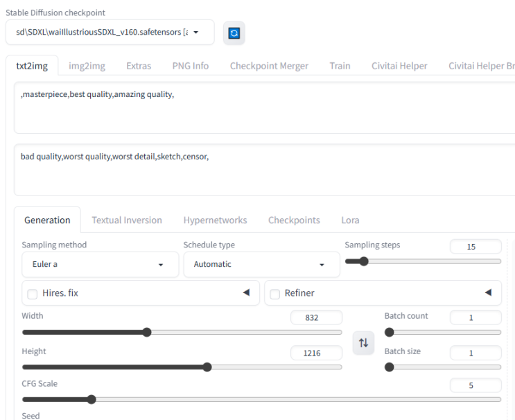Select the Hypernetworks sub-tab
515x420 pixels.
tap(215, 220)
